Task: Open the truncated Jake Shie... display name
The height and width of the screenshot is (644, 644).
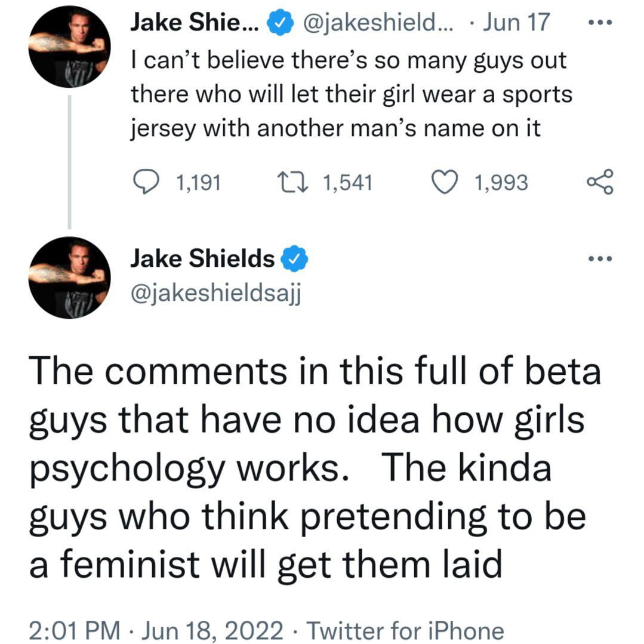Action: 195,22
